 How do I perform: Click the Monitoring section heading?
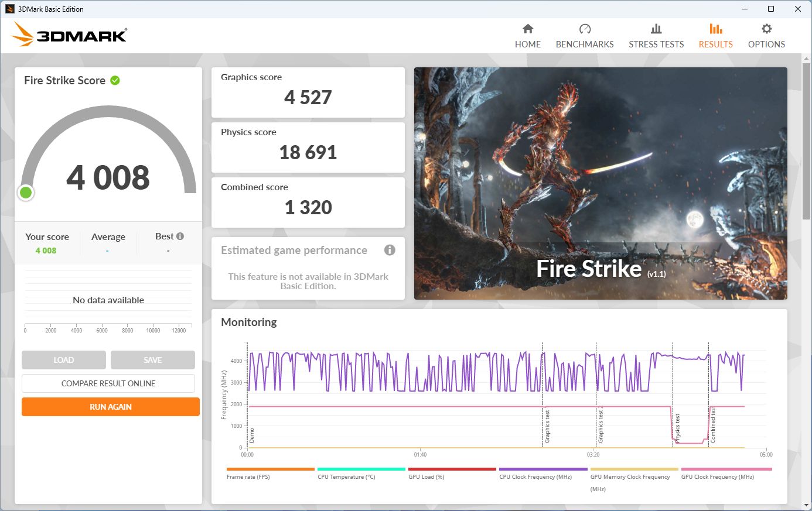[249, 322]
